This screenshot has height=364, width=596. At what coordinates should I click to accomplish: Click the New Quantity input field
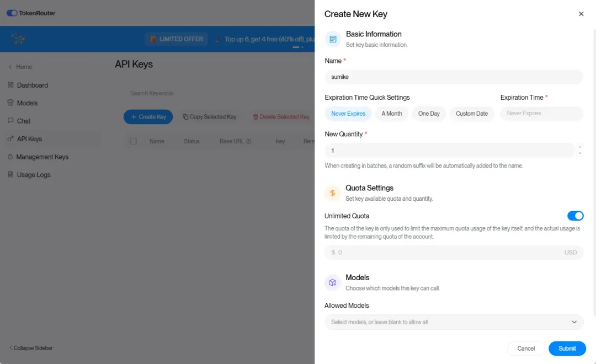click(x=450, y=151)
